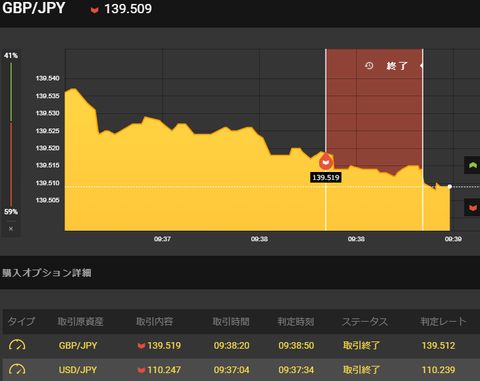Click USD/JPY asset in trade table
The width and height of the screenshot is (480, 381).
78,370
